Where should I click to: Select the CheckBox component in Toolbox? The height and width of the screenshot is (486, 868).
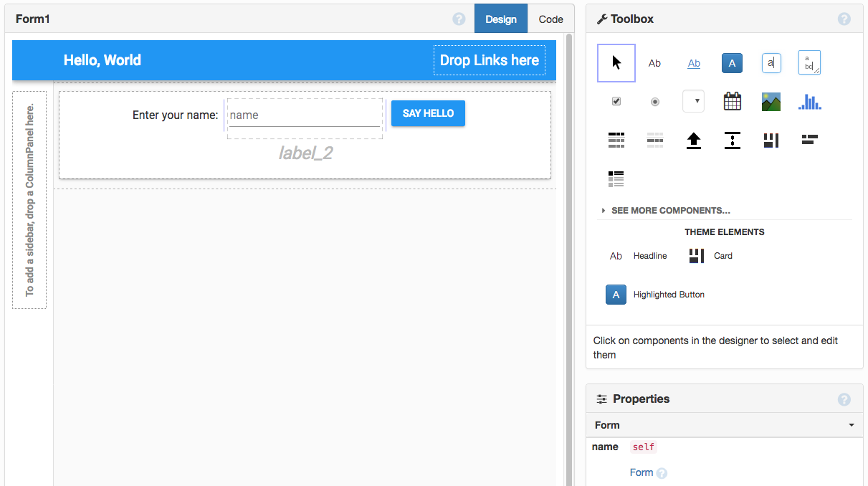[x=616, y=102]
